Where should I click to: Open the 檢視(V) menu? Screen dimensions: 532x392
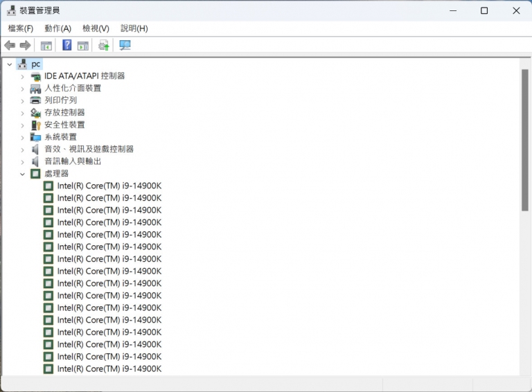(96, 28)
